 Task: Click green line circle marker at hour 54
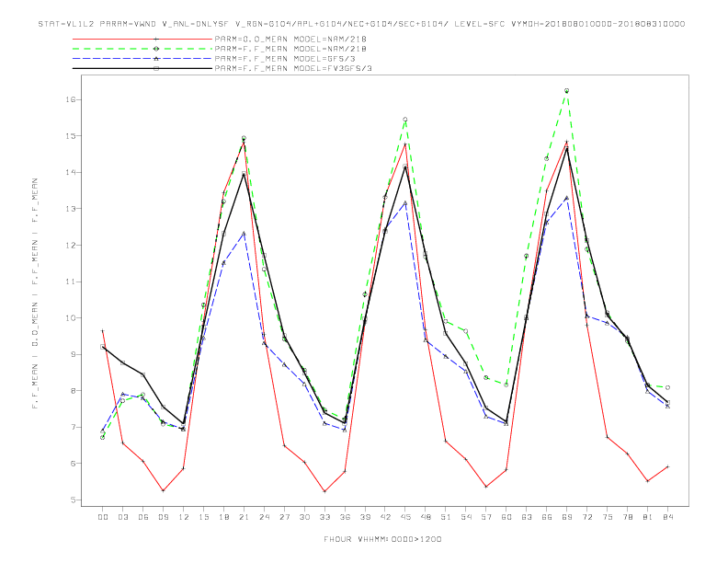click(466, 331)
